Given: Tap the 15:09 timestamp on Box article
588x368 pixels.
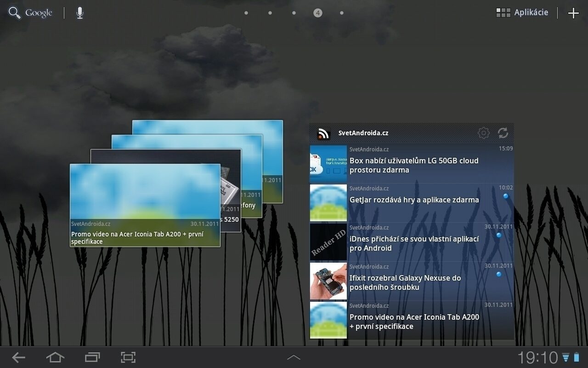Looking at the screenshot, I should click(x=506, y=149).
